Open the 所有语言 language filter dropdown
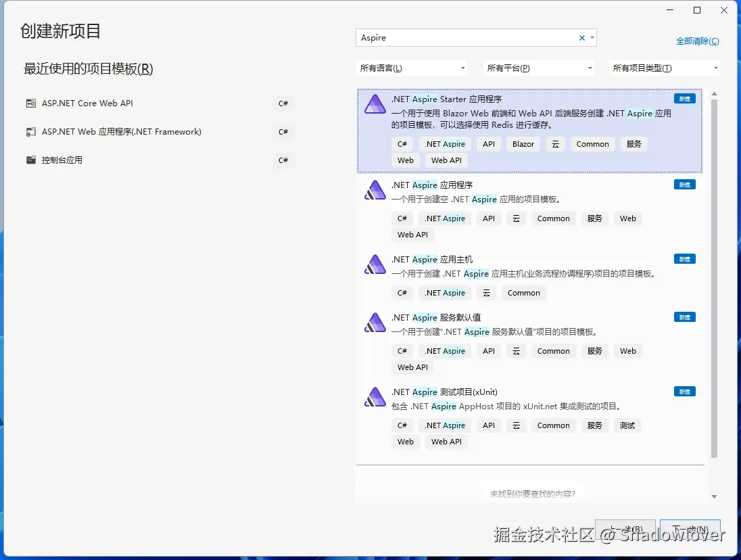Viewport: 741px width, 560px height. click(411, 68)
